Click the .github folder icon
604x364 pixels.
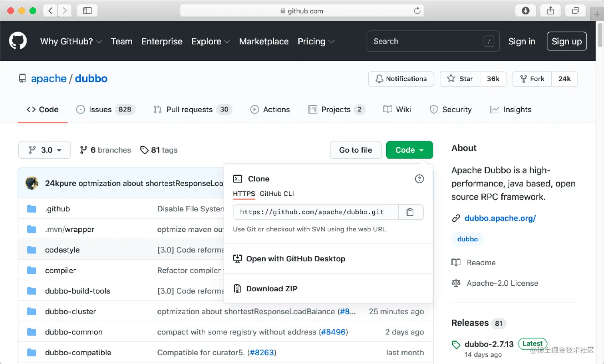[32, 209]
